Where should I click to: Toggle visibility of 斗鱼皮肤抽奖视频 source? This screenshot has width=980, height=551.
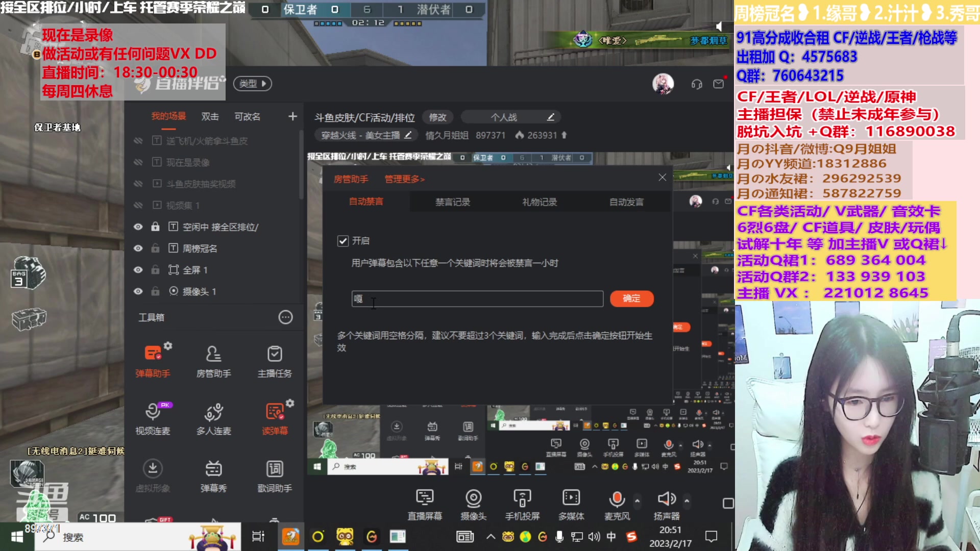click(x=138, y=184)
